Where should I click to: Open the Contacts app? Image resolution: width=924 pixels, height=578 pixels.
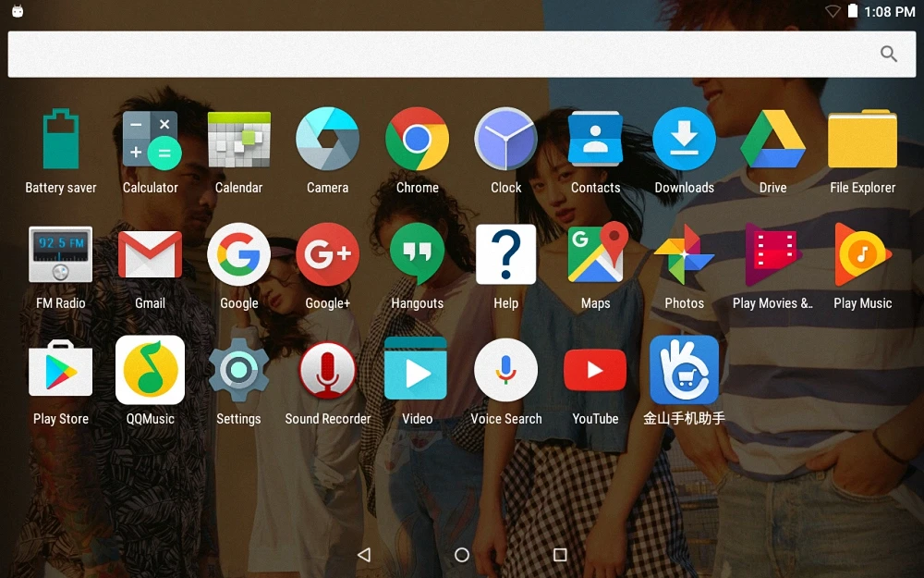[595, 140]
